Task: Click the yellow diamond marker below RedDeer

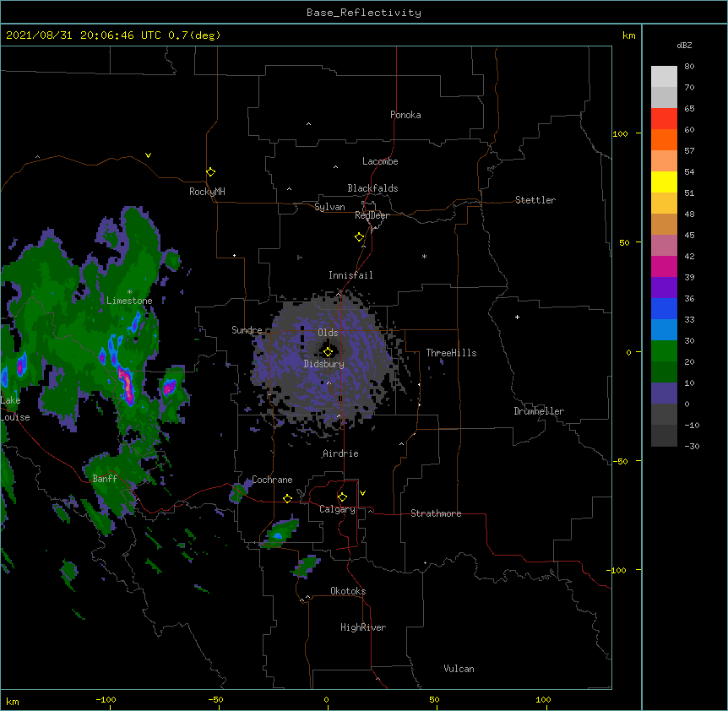Action: [360, 237]
